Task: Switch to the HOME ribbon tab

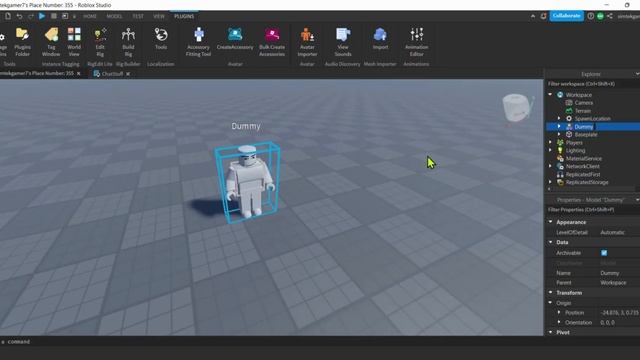Action: [x=90, y=16]
